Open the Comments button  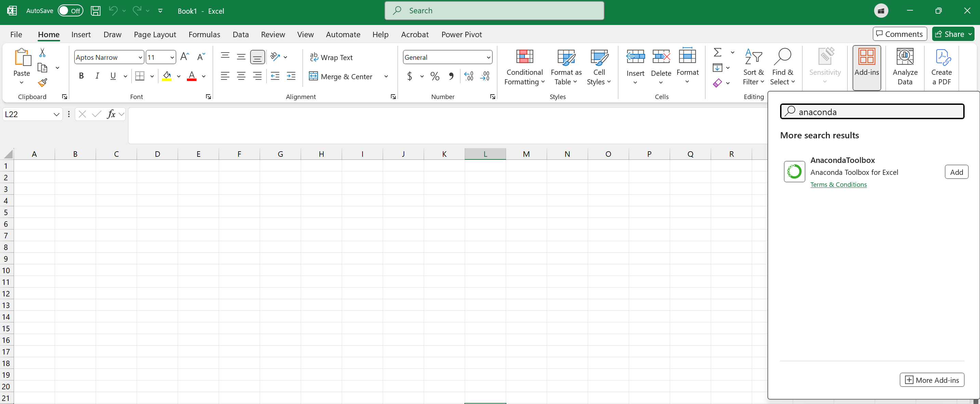(x=900, y=34)
